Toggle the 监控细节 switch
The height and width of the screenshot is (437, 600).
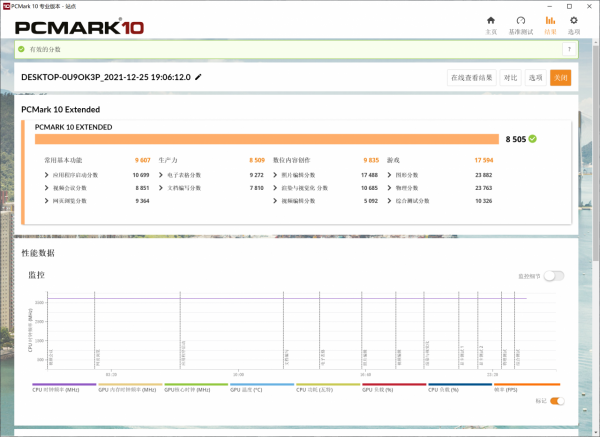(x=553, y=276)
